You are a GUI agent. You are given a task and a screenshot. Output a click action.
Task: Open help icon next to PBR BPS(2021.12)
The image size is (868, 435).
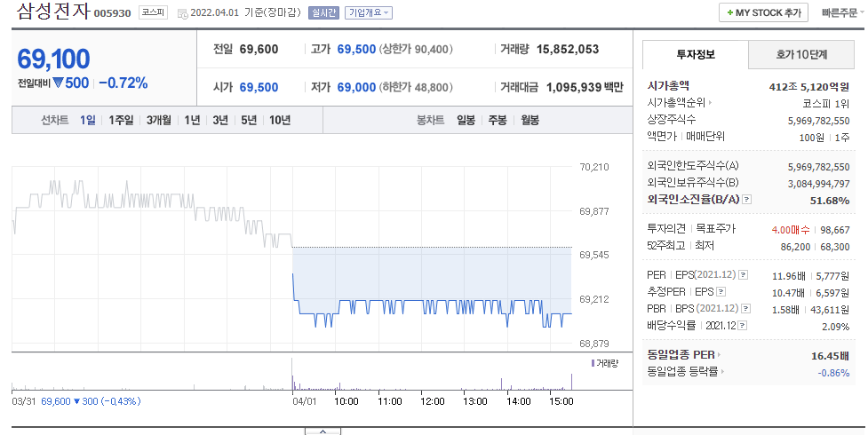pyautogui.click(x=746, y=309)
